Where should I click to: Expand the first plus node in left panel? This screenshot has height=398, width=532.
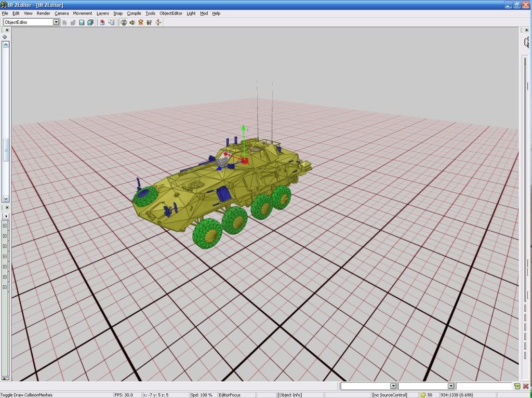5,225
